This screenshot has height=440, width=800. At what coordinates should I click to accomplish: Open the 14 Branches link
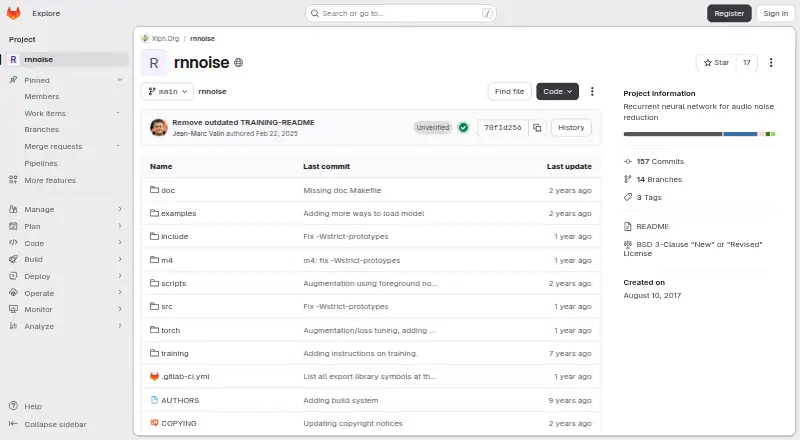[x=659, y=179]
